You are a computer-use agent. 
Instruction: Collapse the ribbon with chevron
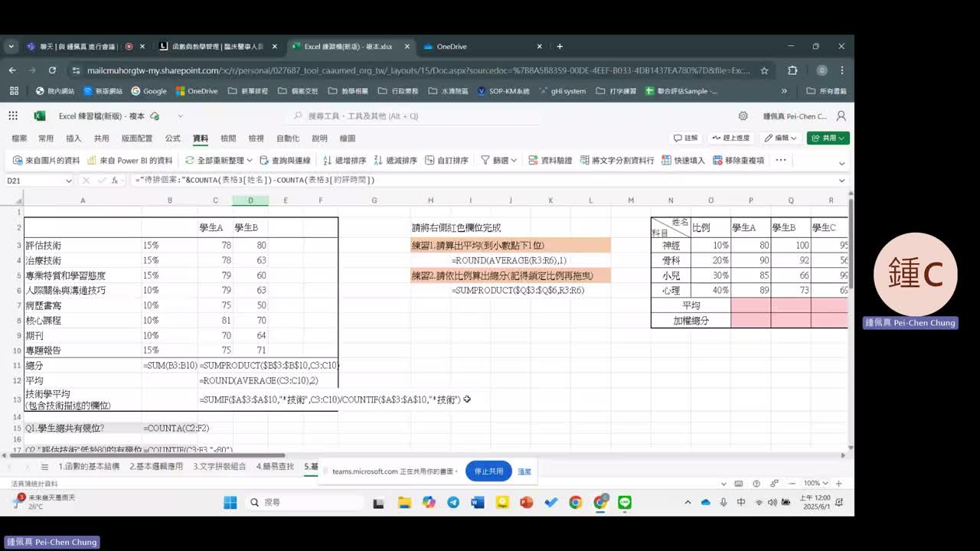point(842,163)
